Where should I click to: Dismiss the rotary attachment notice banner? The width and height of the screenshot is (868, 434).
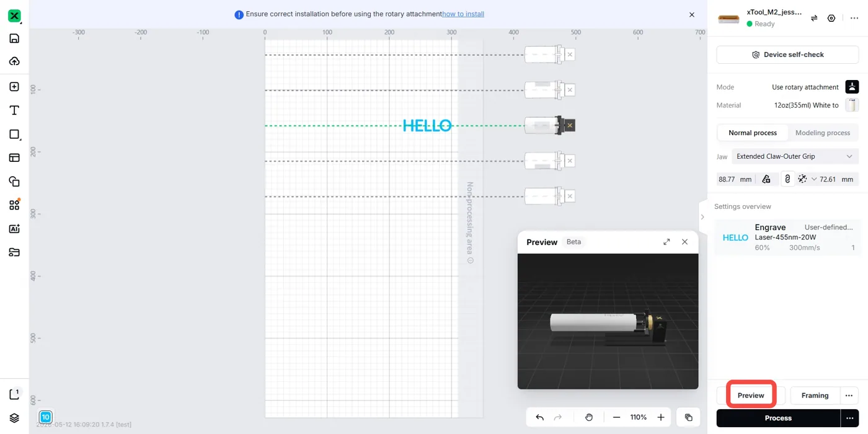pos(692,14)
